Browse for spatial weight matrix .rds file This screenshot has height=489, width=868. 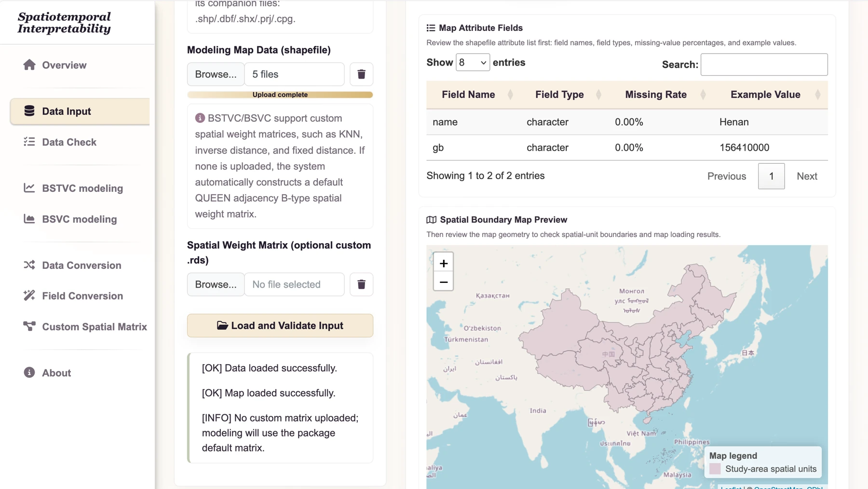click(216, 284)
